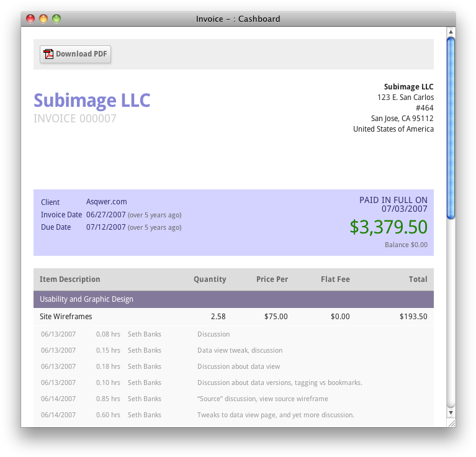This screenshot has width=476, height=457.
Task: Click the scrollbar down arrow
Action: [x=451, y=412]
